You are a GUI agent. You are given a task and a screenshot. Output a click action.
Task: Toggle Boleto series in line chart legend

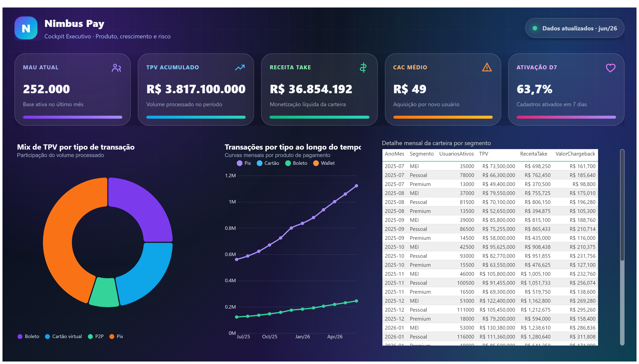pyautogui.click(x=296, y=163)
